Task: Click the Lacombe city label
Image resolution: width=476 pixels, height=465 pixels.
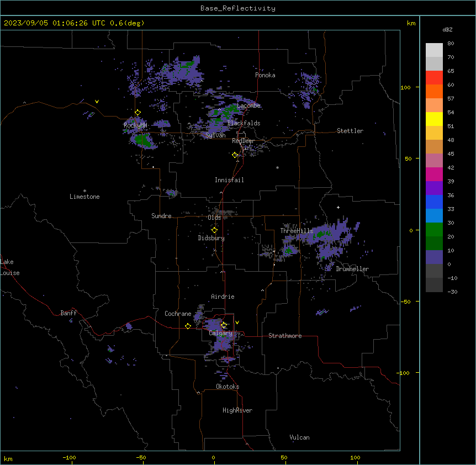Action: pyautogui.click(x=248, y=105)
